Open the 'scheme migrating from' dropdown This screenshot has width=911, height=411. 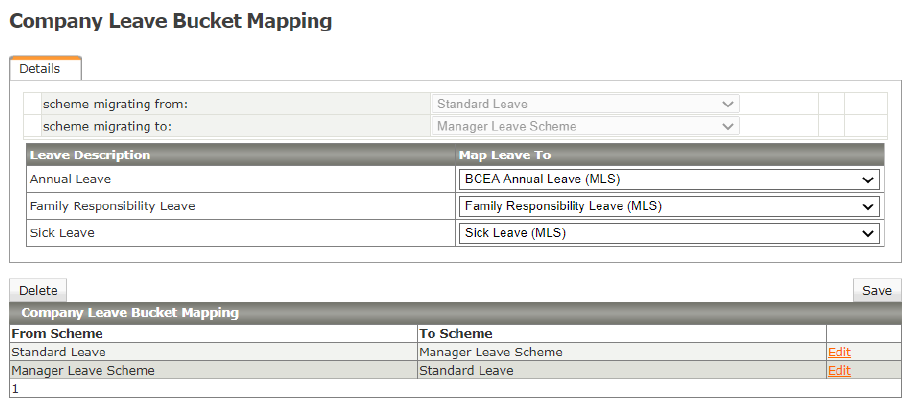(x=586, y=104)
